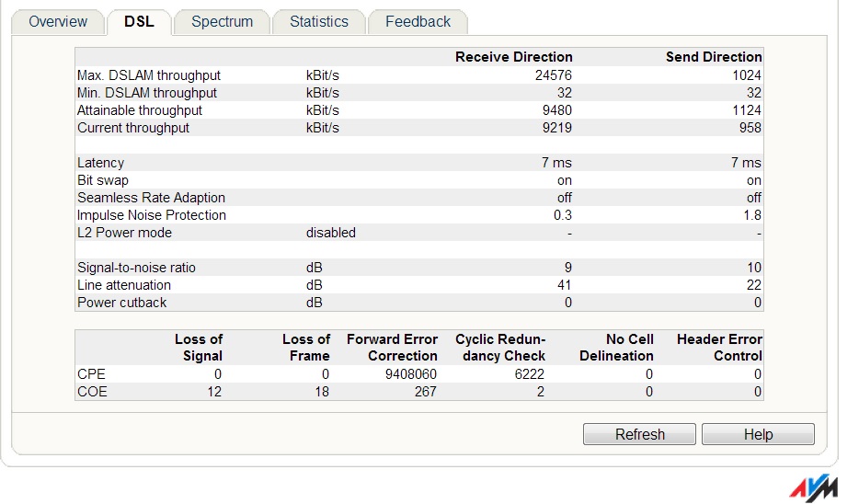This screenshot has height=504, width=859.
Task: Switch to the Overview tab
Action: click(x=58, y=22)
